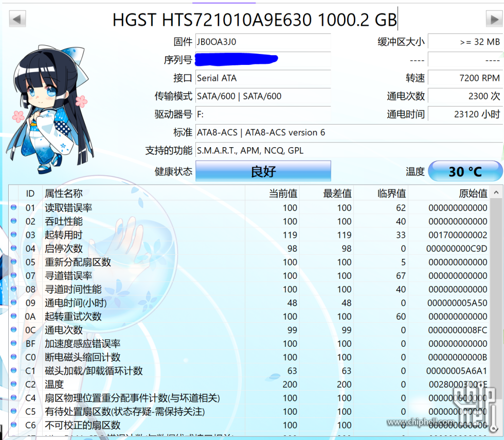This screenshot has width=504, height=440.
Task: Click status dot of row 09 通电时间(小时)
Action: 13,302
